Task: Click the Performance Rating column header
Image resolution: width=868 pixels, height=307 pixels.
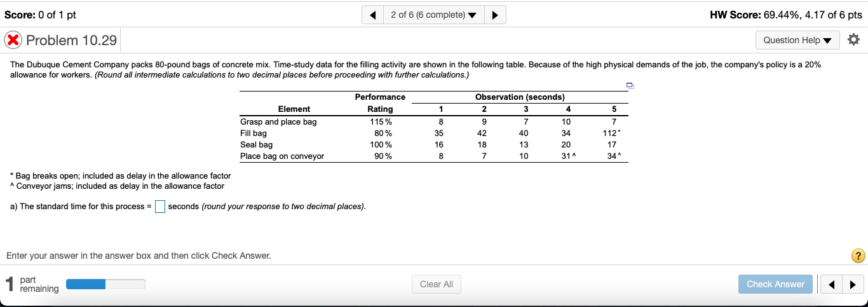Action: [380, 103]
